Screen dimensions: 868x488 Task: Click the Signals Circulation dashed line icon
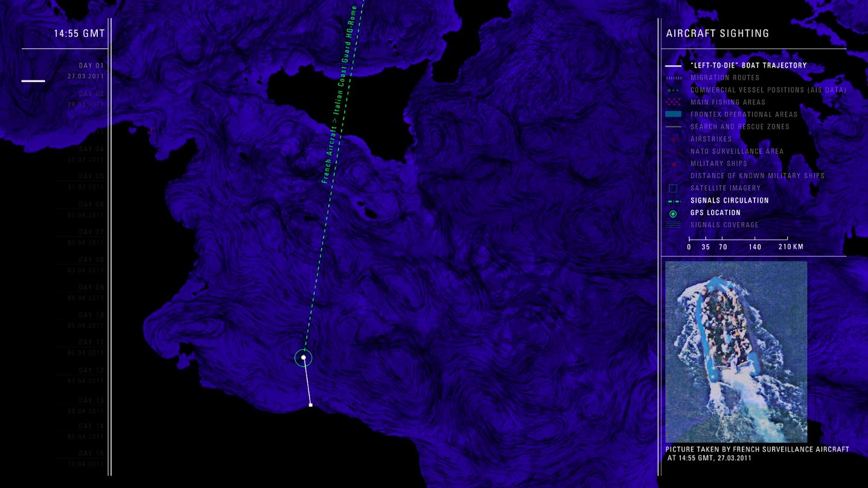[x=673, y=201]
